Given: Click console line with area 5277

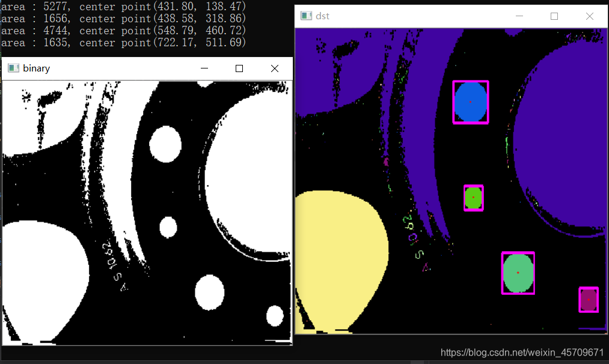Looking at the screenshot, I should tap(123, 6).
